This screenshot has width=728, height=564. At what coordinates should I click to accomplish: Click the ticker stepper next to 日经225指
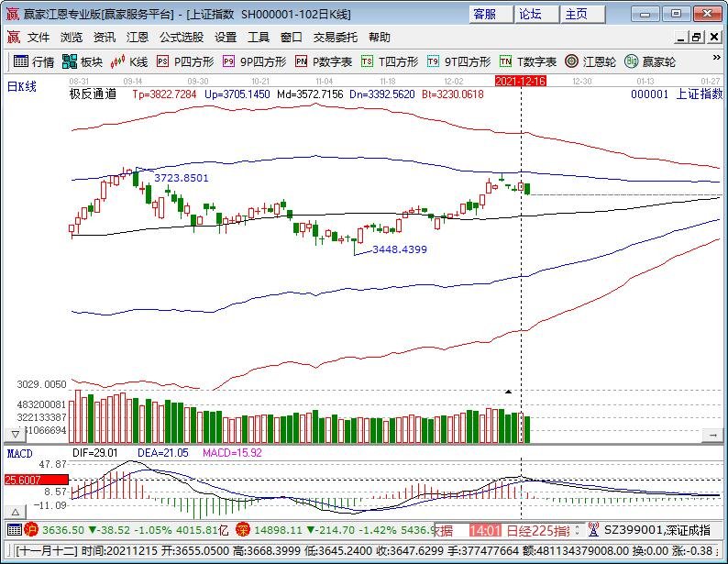577,530
